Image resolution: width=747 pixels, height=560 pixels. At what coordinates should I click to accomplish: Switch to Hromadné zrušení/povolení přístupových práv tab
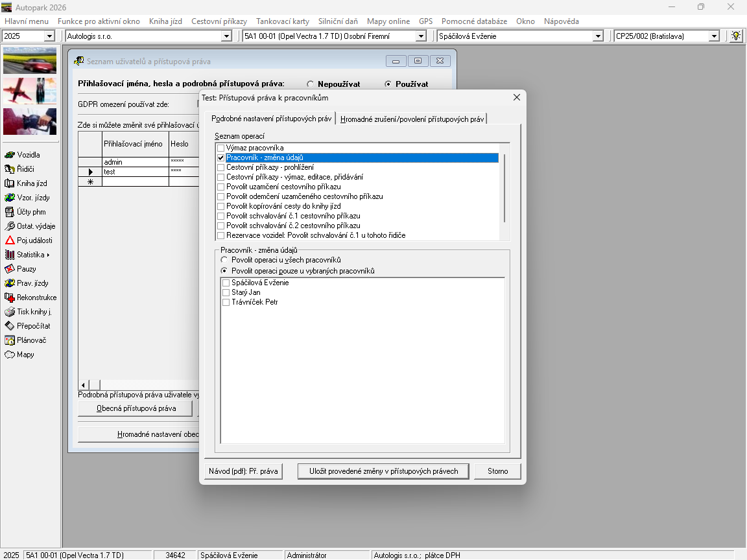pyautogui.click(x=412, y=119)
